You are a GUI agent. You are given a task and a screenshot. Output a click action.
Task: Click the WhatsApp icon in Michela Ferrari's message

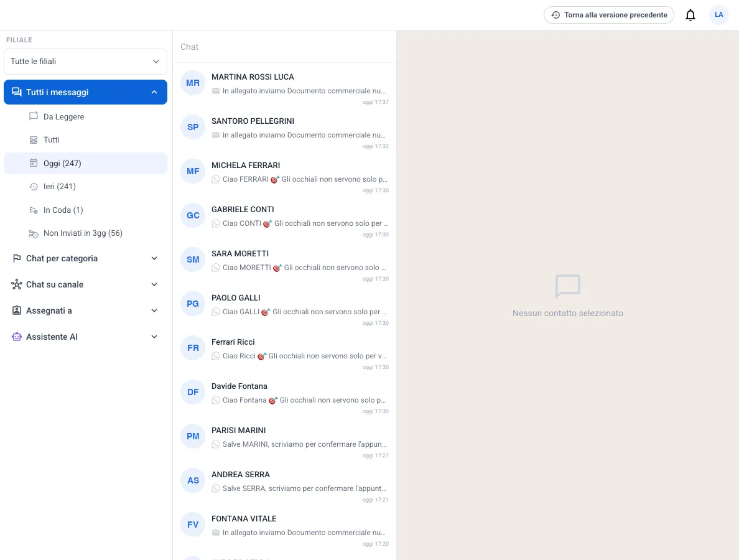pos(216,179)
